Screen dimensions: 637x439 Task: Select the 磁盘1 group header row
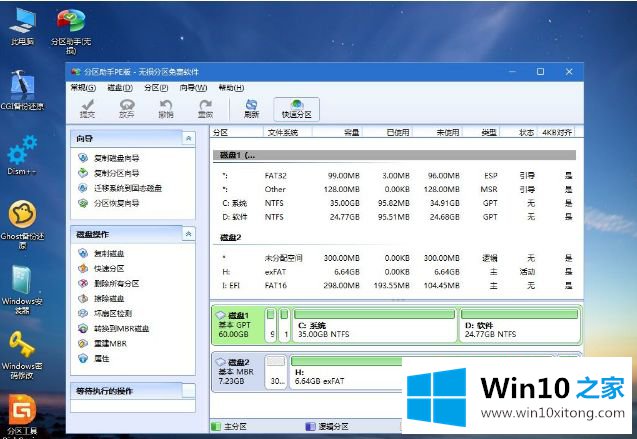[x=394, y=155]
